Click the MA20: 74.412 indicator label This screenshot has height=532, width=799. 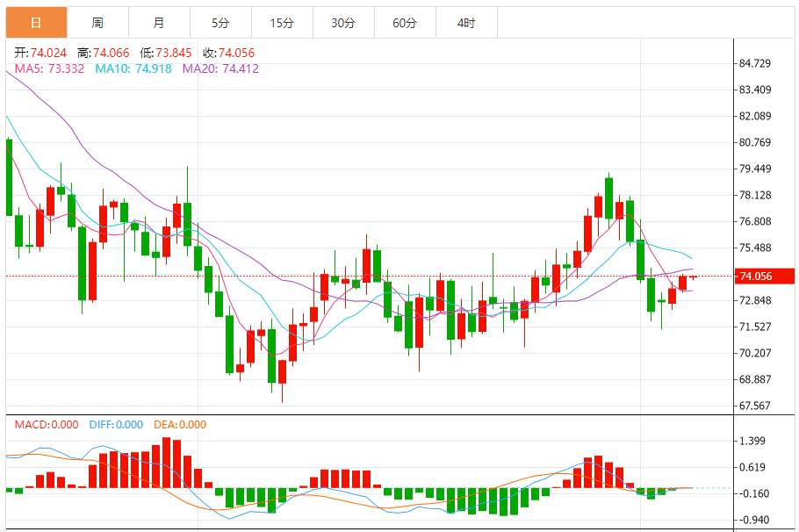click(x=220, y=68)
